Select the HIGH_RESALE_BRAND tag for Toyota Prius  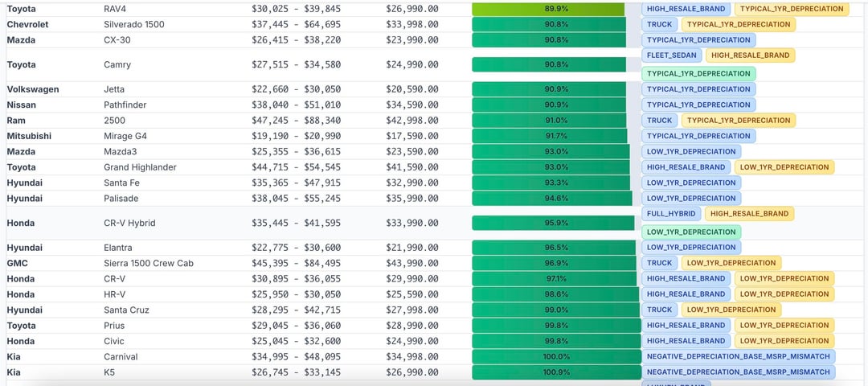686,326
